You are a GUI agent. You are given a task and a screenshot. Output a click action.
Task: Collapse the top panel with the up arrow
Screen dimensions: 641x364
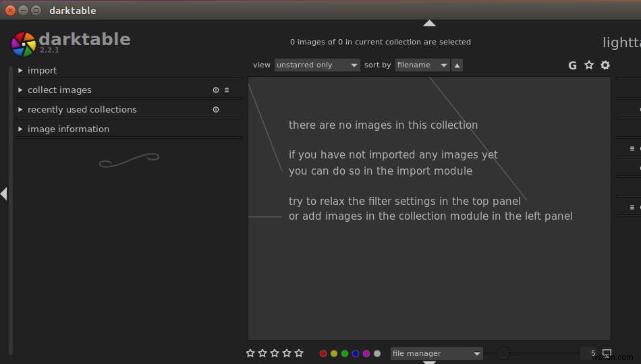(x=429, y=24)
